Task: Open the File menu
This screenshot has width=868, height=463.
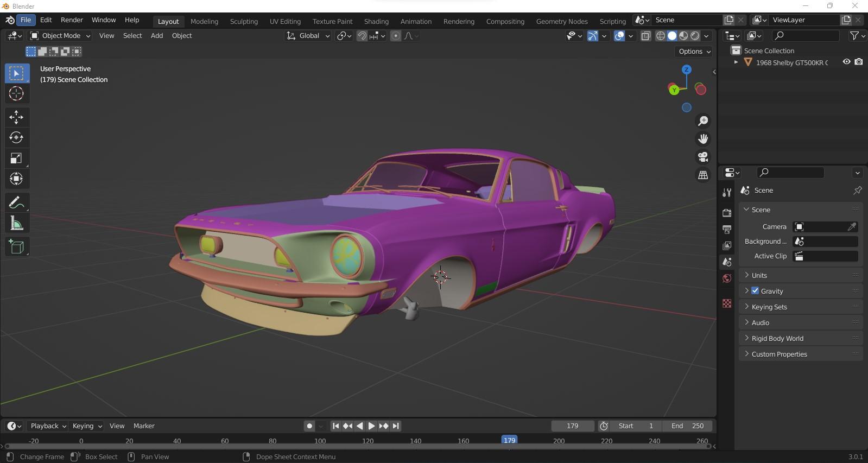Action: point(26,20)
